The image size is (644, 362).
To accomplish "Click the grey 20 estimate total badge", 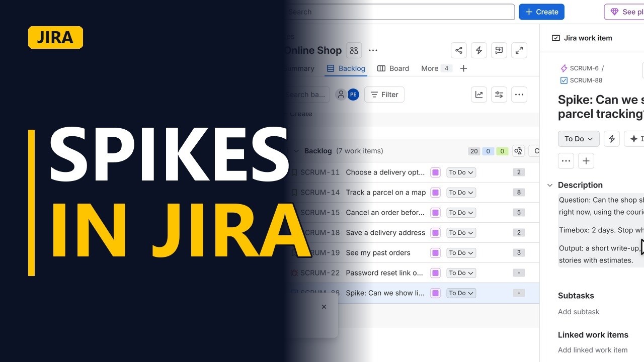I will [473, 151].
